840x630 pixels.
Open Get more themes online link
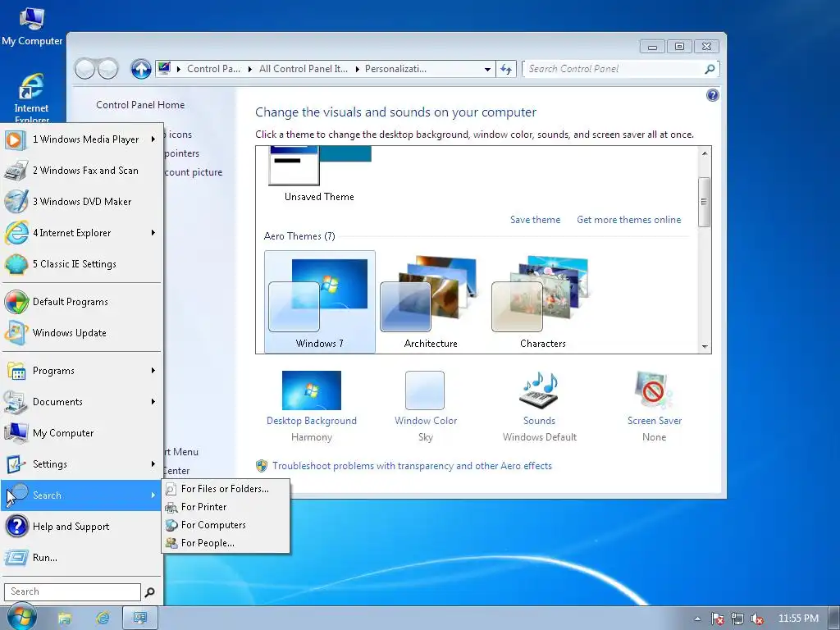(x=629, y=220)
